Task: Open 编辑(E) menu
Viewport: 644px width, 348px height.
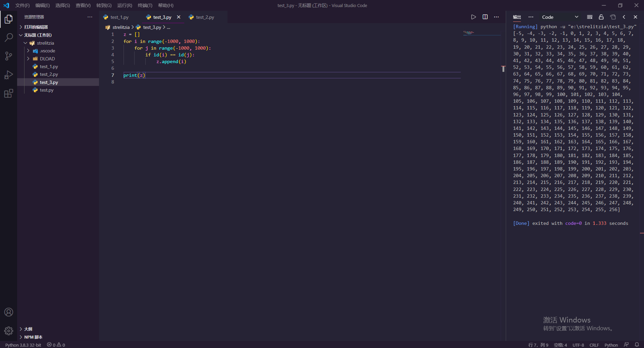Action: tap(43, 5)
